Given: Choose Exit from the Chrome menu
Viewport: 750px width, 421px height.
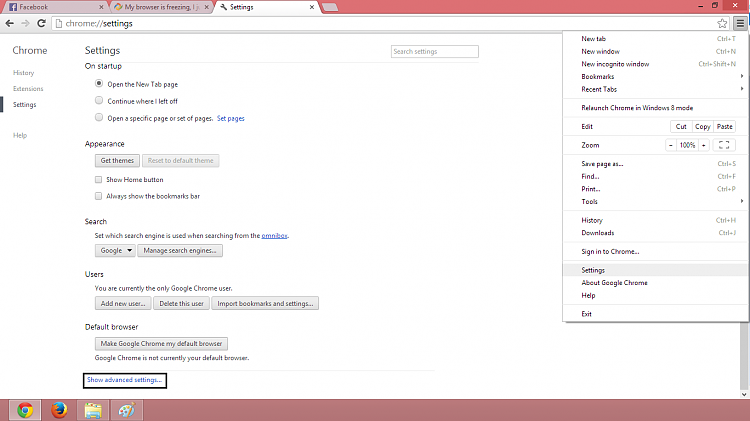Looking at the screenshot, I should pyautogui.click(x=656, y=314).
